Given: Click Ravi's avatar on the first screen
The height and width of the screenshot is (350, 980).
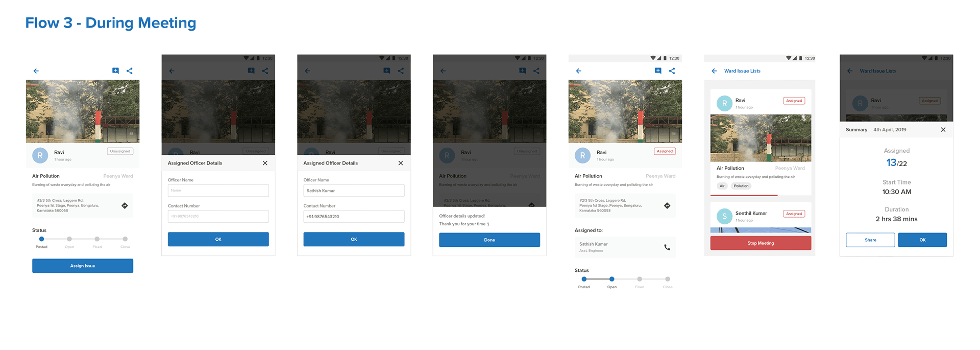Looking at the screenshot, I should 40,155.
